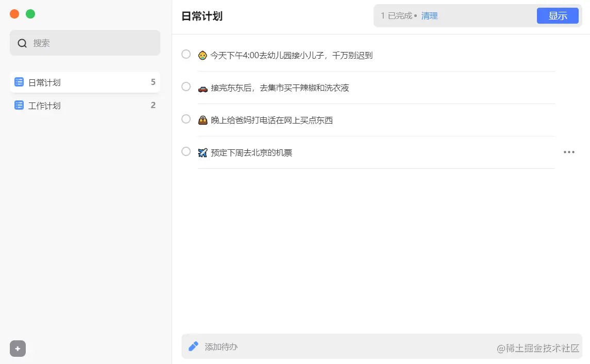590x364 pixels.
Task: Click 清理 to clear completed items
Action: coord(429,16)
